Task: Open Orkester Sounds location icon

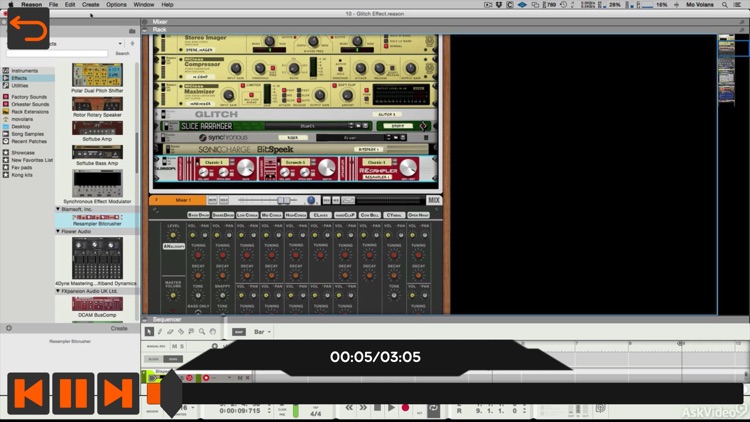Action: (6, 104)
